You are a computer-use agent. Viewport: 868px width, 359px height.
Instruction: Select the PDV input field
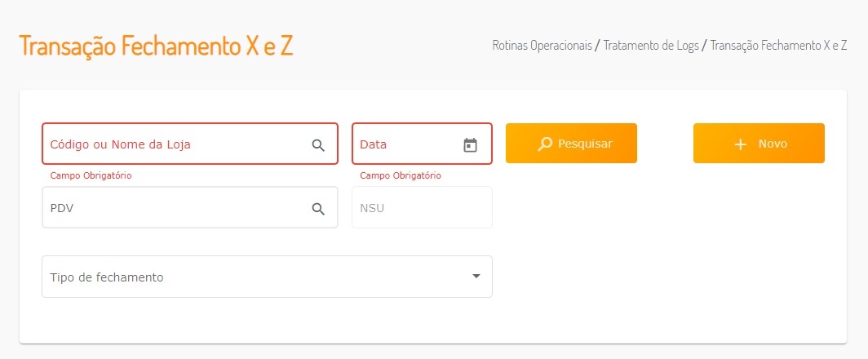[171, 208]
